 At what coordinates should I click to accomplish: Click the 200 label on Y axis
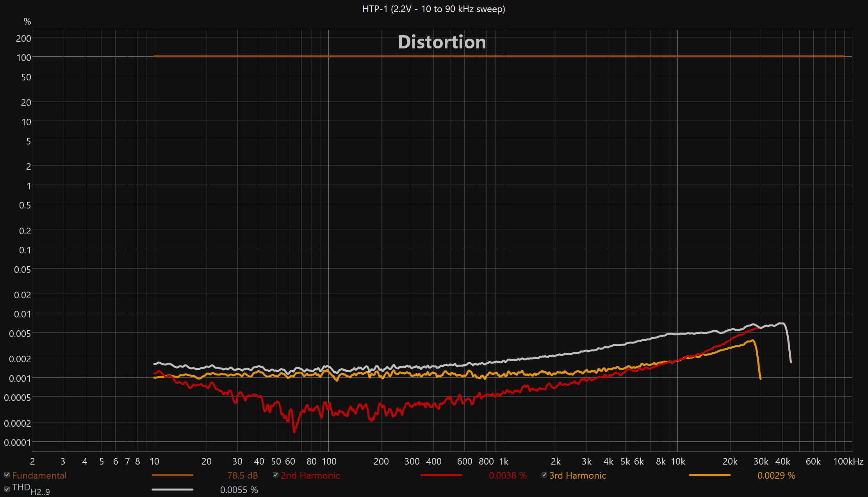tap(23, 39)
